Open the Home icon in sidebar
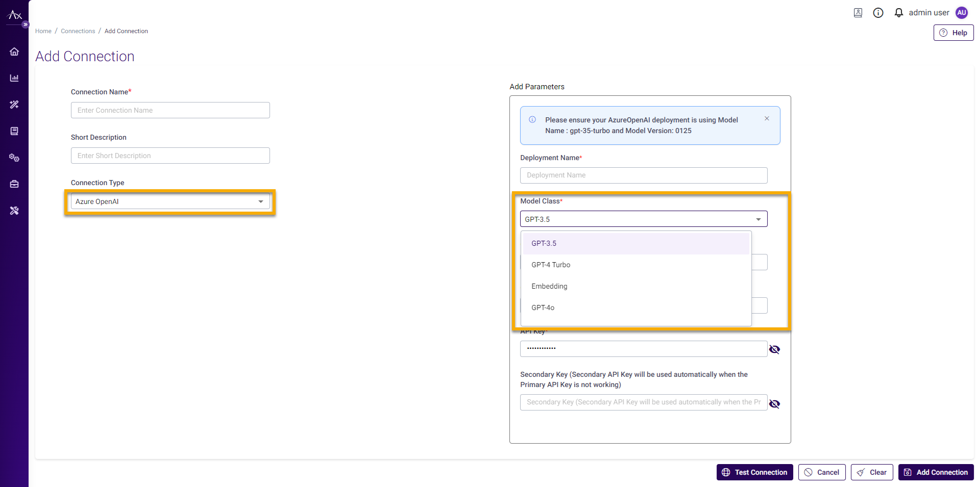Screen dimensions: 980x487 [x=14, y=52]
